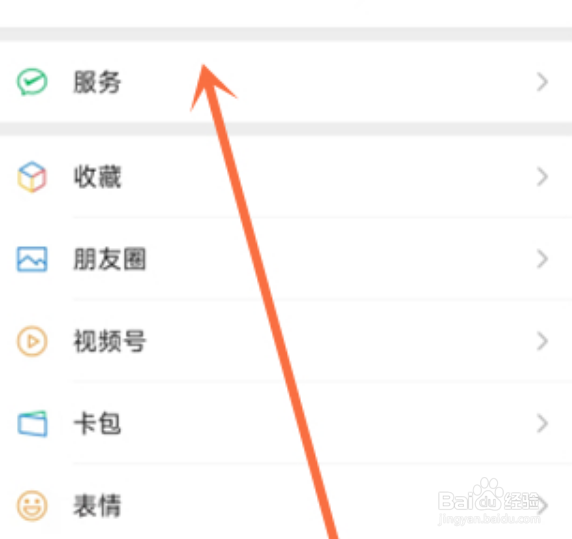Click the Baidu经验 paw watermark logo

coord(488,495)
